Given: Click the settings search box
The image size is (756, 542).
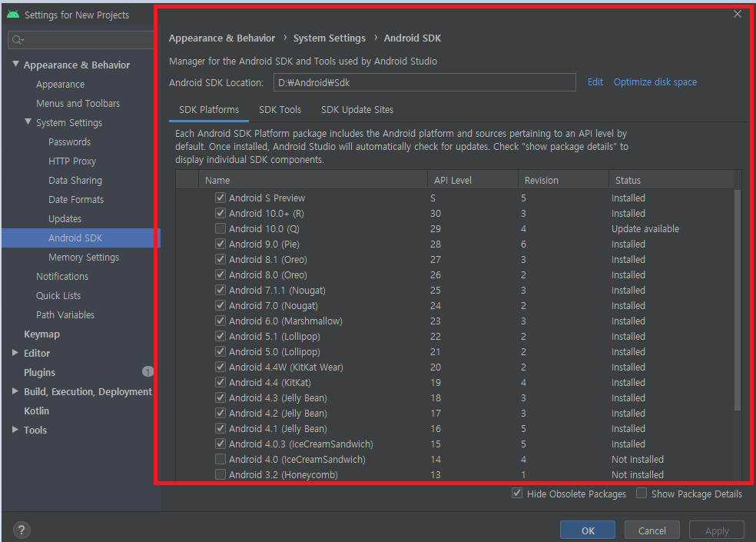Looking at the screenshot, I should [x=81, y=40].
